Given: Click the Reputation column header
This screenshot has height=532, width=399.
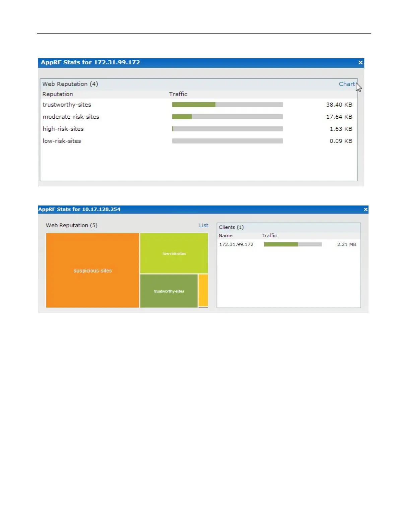Looking at the screenshot, I should pyautogui.click(x=58, y=94).
